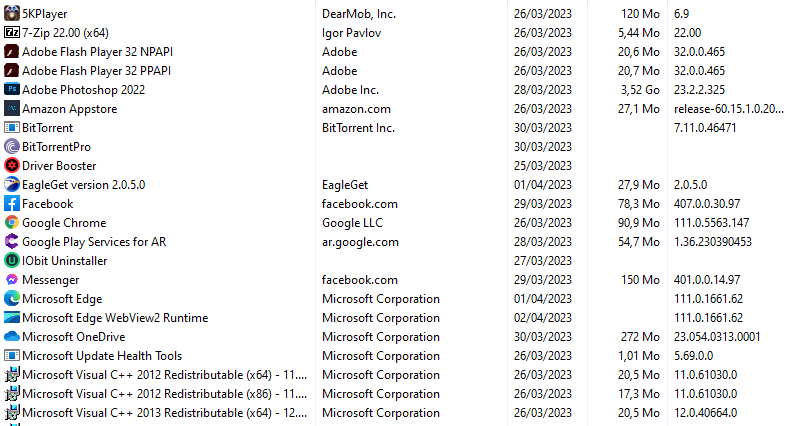
Task: Click the Facebook logo icon
Action: tap(12, 204)
